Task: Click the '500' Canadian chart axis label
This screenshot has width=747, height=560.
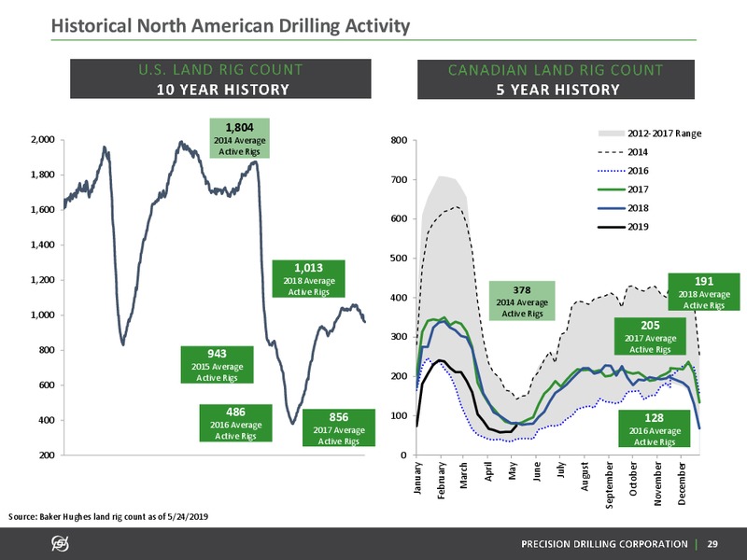Action: [399, 259]
